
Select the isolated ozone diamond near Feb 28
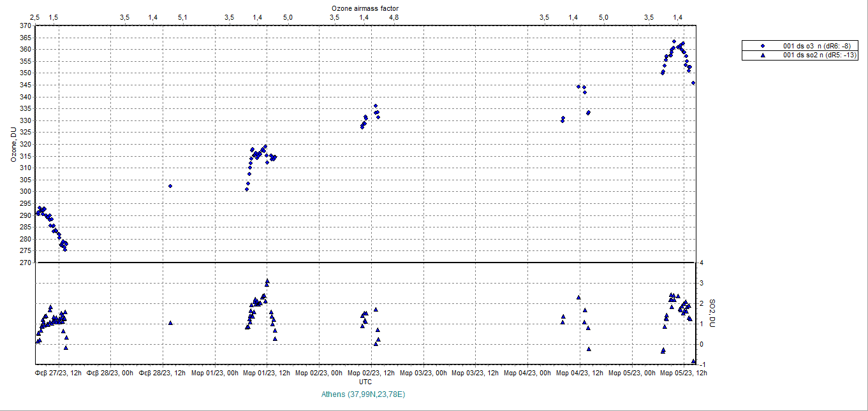(170, 186)
